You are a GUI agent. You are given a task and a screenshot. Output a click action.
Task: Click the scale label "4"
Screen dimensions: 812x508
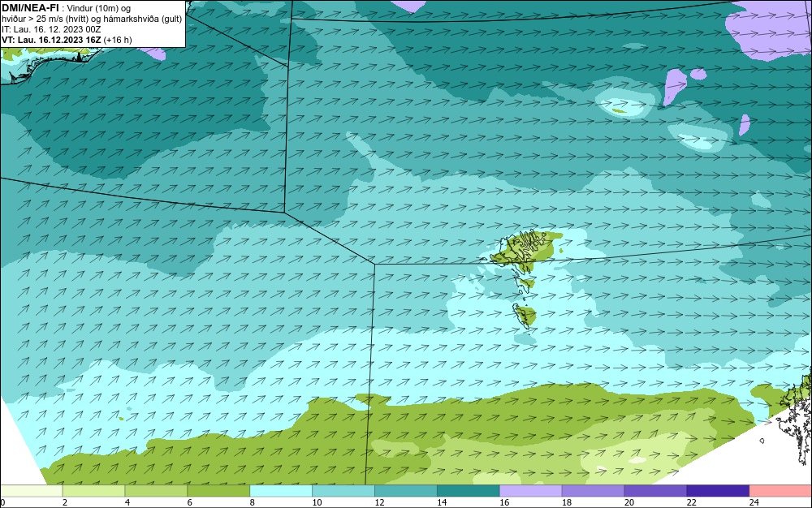[127, 502]
